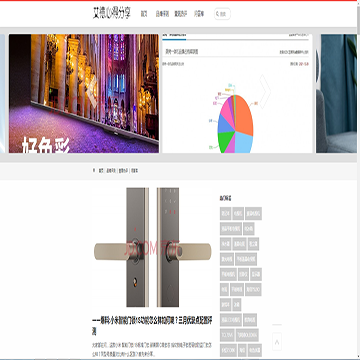Open the first item in top navigation menu
The width and height of the screenshot is (360, 360).
[x=144, y=14]
